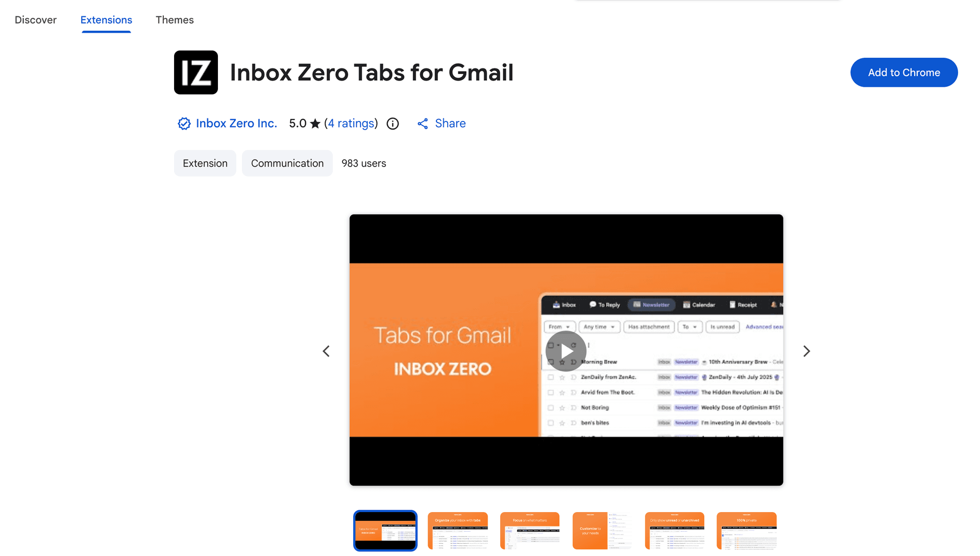Toggle the select-all checkbox in the inbox preview
Screen dimensions: 980x556
[551, 345]
